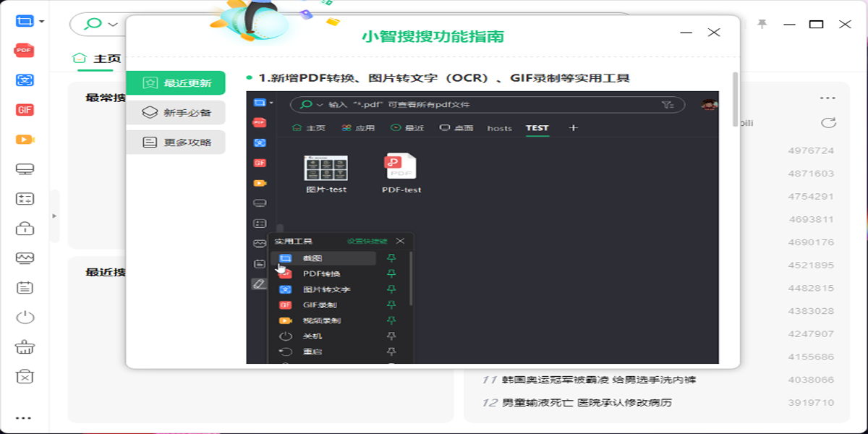Open the 更多攻略 section of the guide

coord(176,142)
